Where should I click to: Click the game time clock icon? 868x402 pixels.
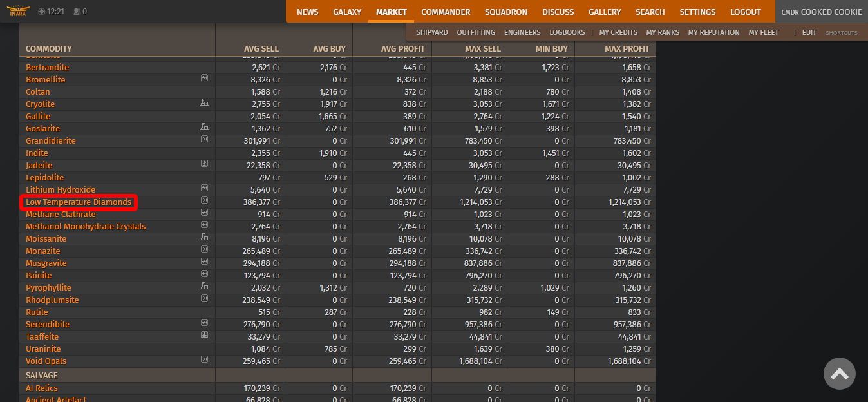click(42, 12)
